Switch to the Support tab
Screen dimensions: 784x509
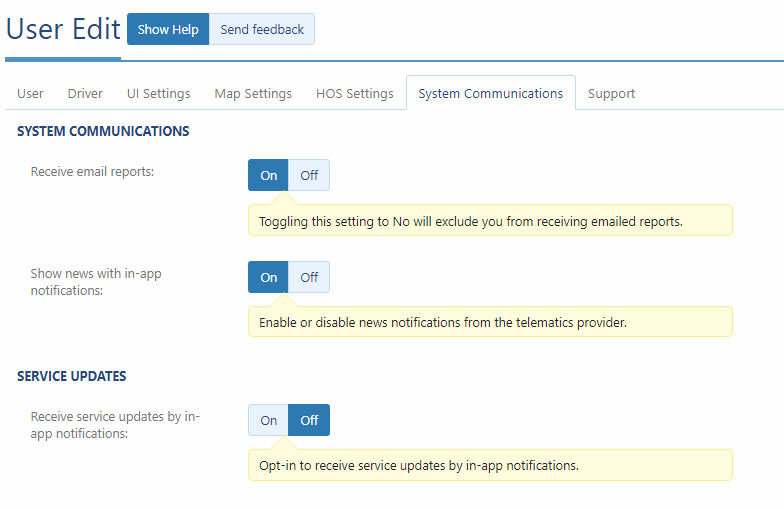pos(611,93)
